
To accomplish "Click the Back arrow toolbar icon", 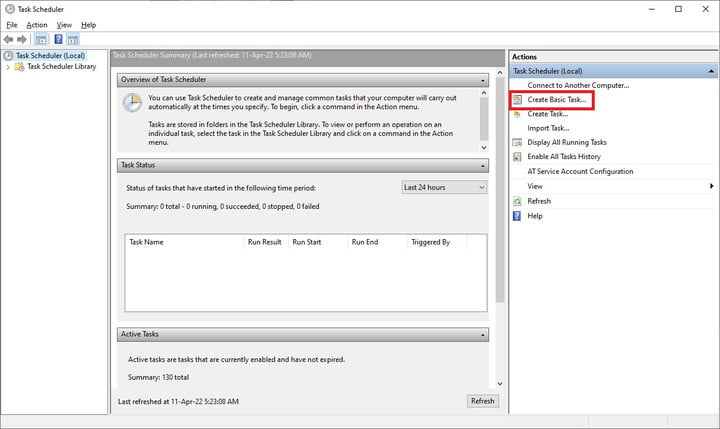I will (8, 40).
